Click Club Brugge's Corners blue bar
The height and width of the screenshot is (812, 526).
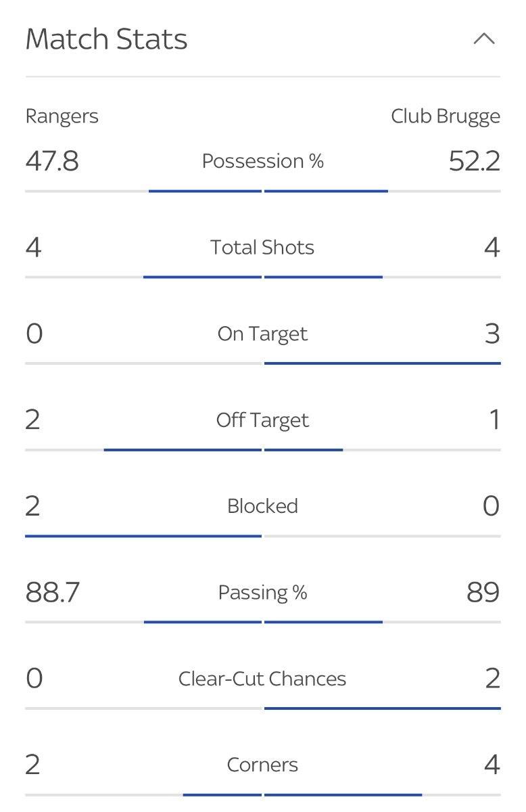[x=343, y=794]
